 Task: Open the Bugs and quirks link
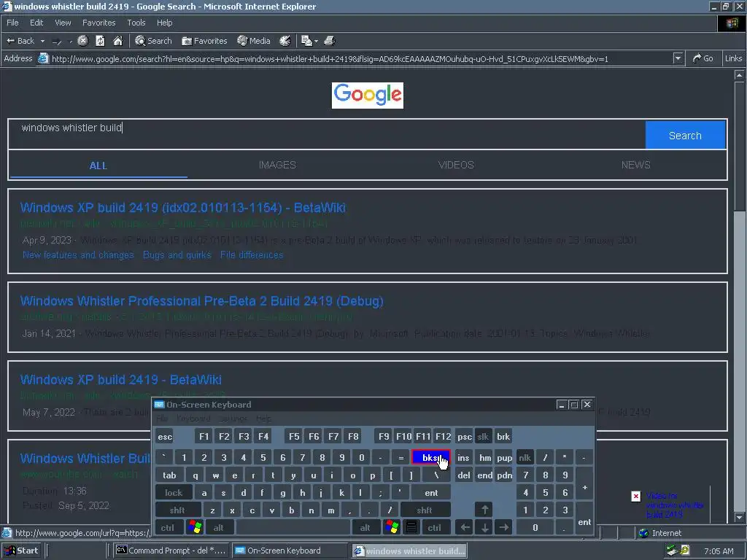pos(177,254)
